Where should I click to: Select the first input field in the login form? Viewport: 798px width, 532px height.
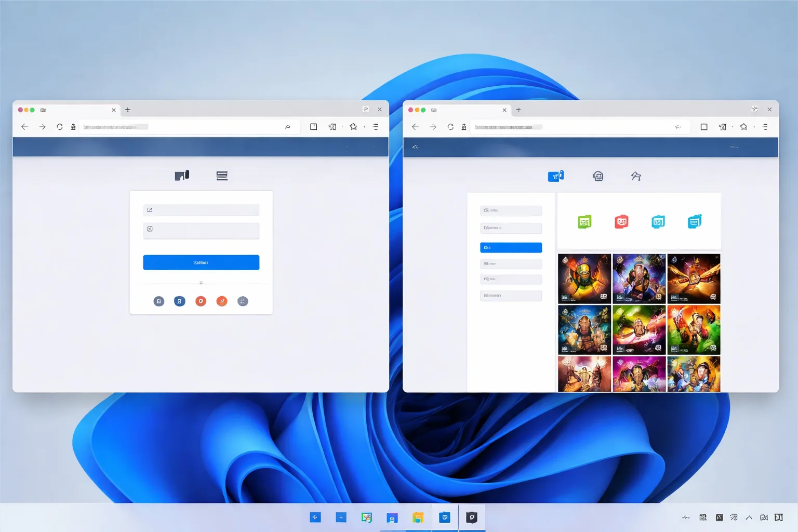coord(201,210)
